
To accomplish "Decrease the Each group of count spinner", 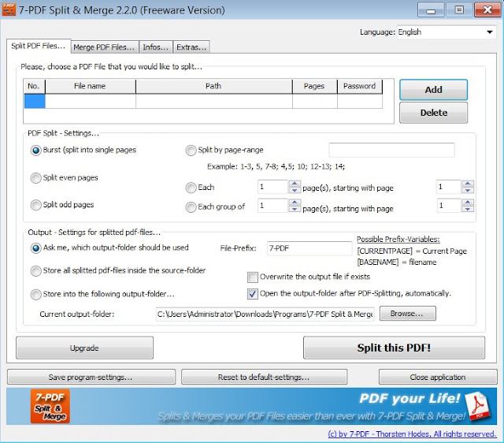I will [295, 209].
